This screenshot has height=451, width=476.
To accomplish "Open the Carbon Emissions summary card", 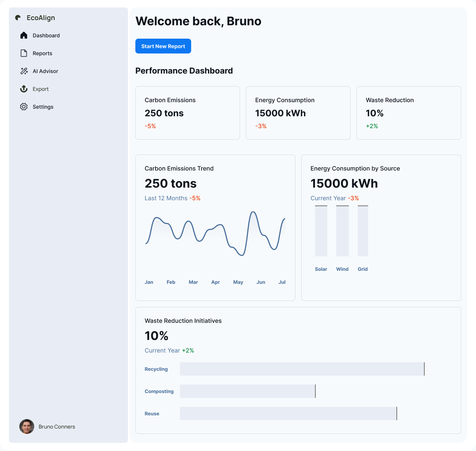I will pos(187,113).
